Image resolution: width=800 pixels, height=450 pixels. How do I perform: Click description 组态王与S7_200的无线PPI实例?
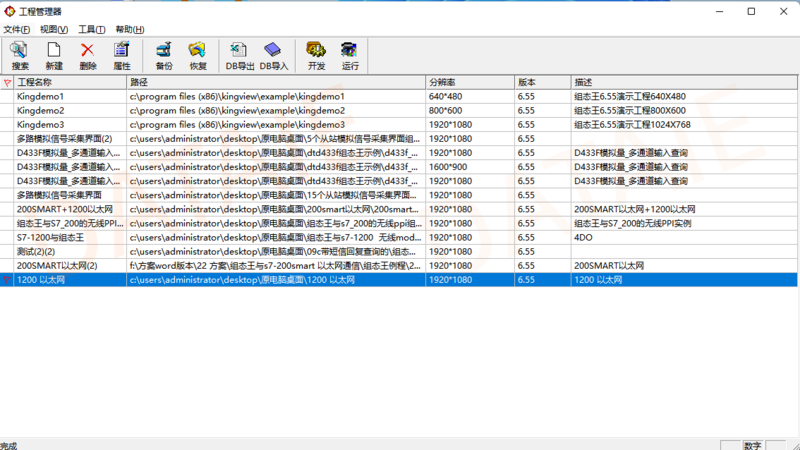coord(633,223)
